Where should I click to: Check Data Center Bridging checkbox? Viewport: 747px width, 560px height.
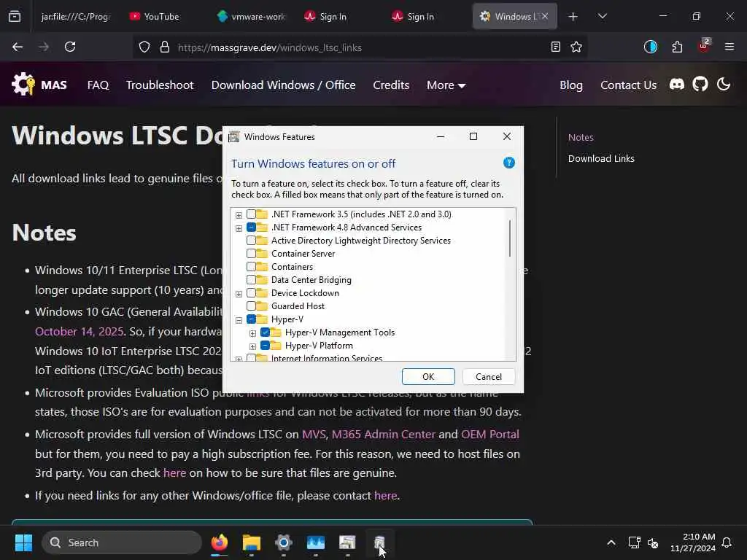(251, 279)
